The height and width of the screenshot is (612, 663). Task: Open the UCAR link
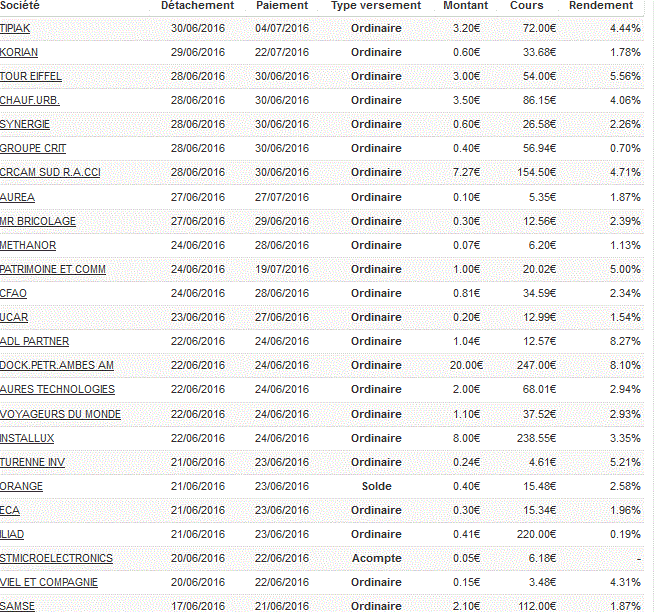(14, 318)
